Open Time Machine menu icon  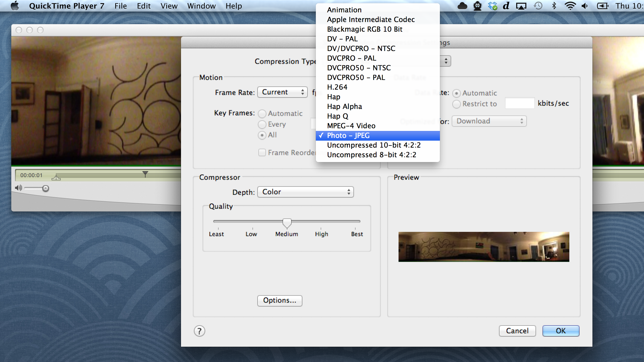(x=538, y=6)
